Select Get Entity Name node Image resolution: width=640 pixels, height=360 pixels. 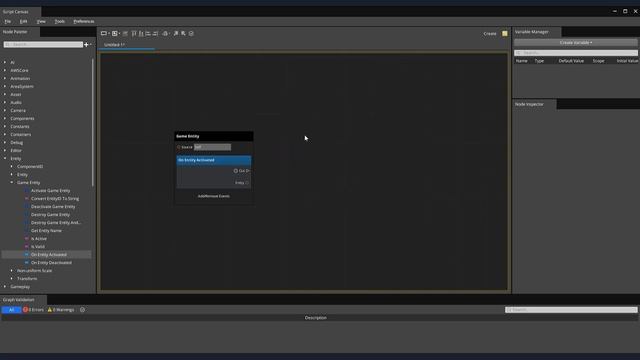point(46,231)
